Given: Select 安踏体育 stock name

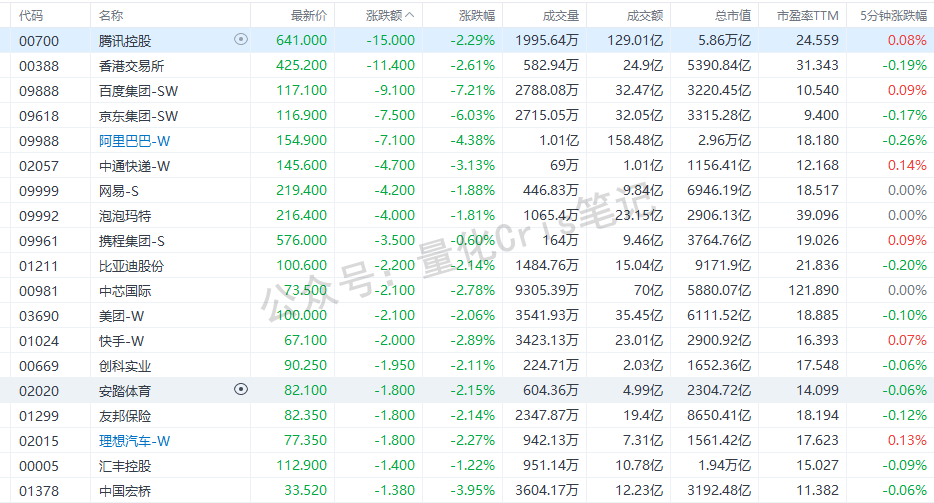Looking at the screenshot, I should (x=125, y=391).
